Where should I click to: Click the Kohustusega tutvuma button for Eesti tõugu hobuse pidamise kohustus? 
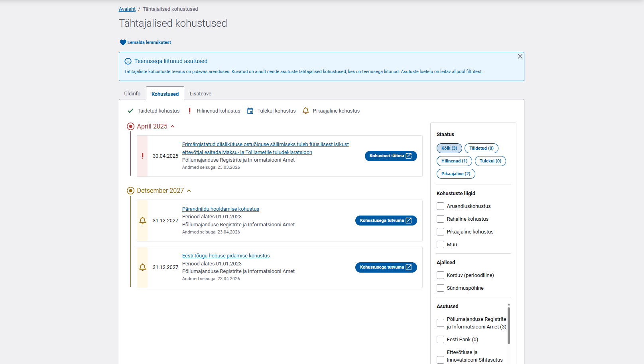pyautogui.click(x=386, y=267)
